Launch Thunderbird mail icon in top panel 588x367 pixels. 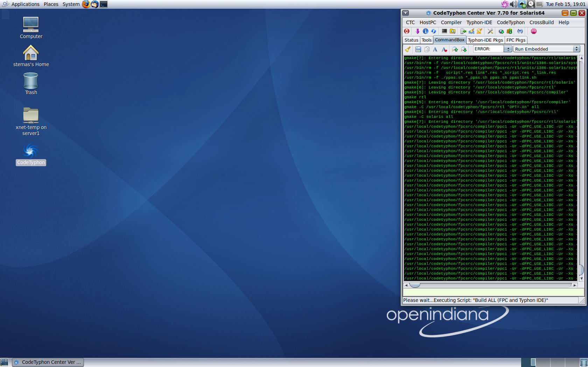[x=95, y=4]
